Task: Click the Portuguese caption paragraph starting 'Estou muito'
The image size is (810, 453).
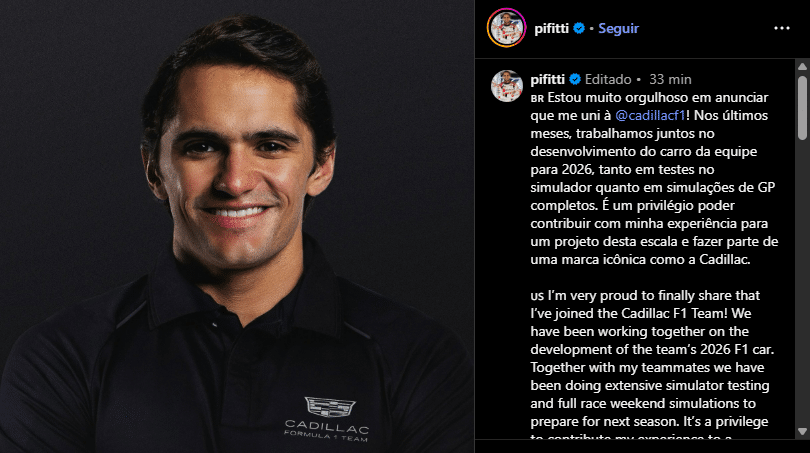Action: tap(654, 178)
